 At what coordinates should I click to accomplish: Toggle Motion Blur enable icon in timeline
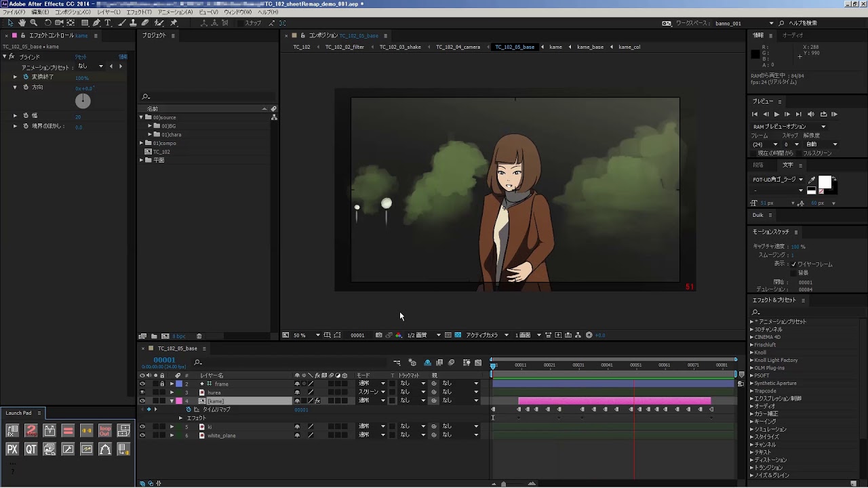click(451, 363)
